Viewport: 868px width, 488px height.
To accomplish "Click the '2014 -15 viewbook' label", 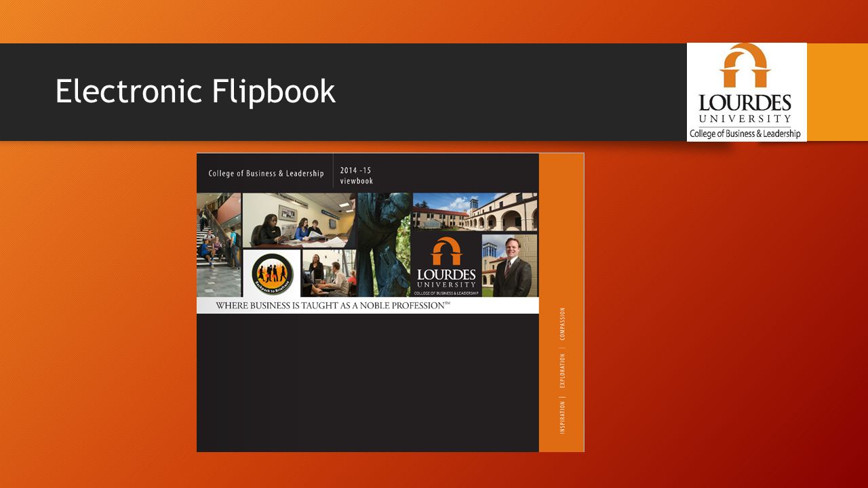I will pos(357,176).
